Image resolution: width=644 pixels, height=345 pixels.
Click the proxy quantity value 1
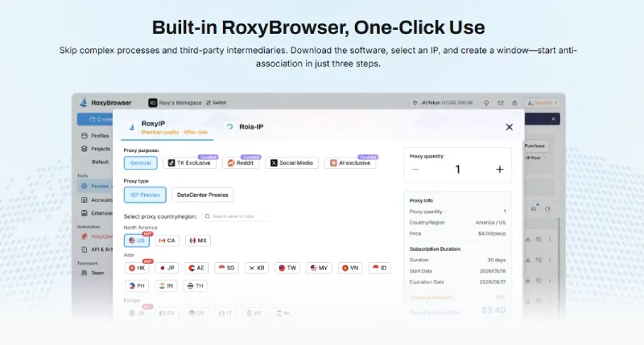coord(457,170)
